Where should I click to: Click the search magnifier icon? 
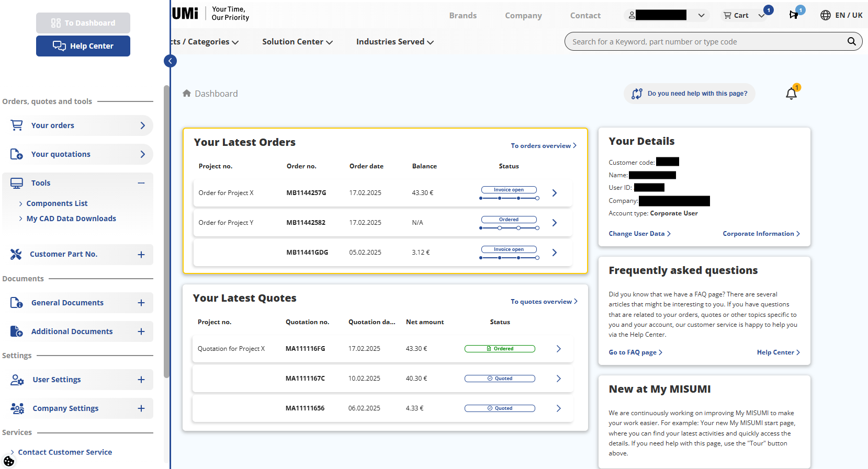(x=851, y=41)
